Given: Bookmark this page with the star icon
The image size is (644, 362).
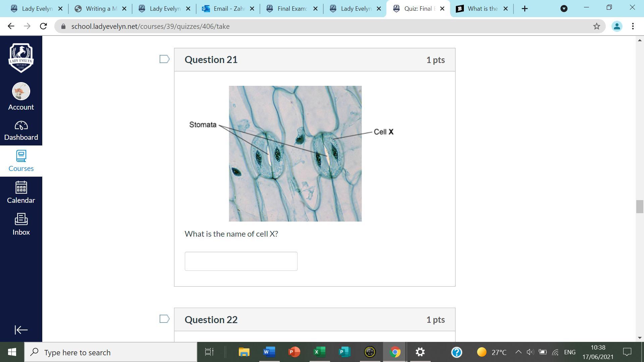Looking at the screenshot, I should pos(596,26).
